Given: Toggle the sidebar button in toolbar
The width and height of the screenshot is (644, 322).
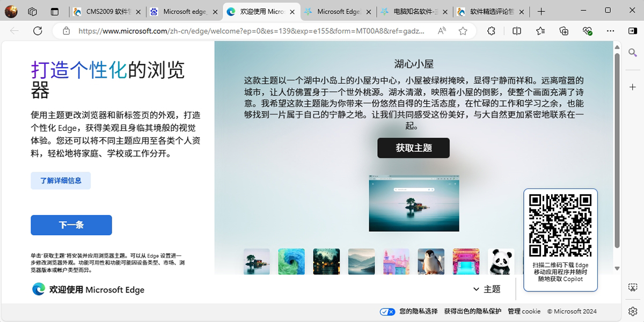Looking at the screenshot, I should click(x=633, y=31).
